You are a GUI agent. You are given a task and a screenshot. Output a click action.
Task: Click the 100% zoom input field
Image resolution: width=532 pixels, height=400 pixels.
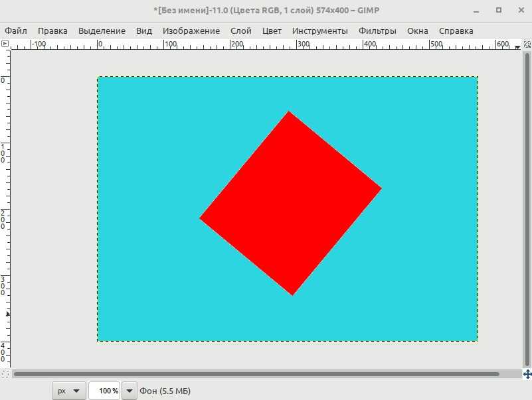click(x=104, y=391)
